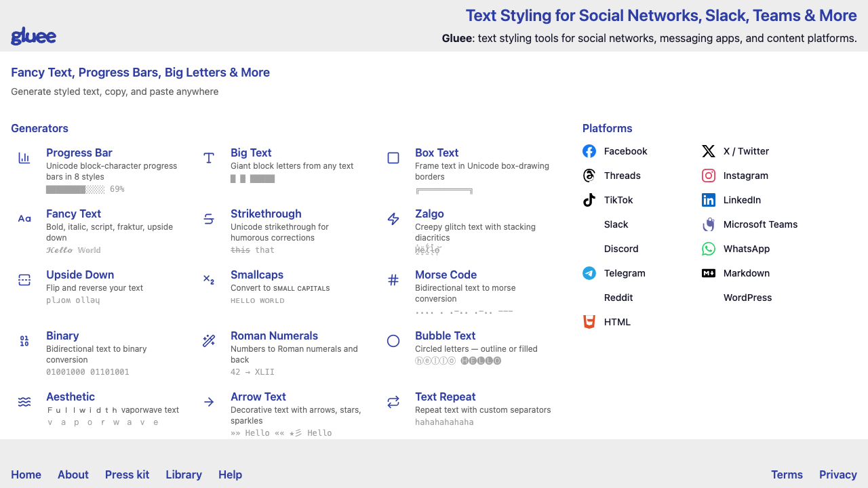Click the TikTok logo icon
This screenshot has height=488, width=868.
[x=589, y=200]
